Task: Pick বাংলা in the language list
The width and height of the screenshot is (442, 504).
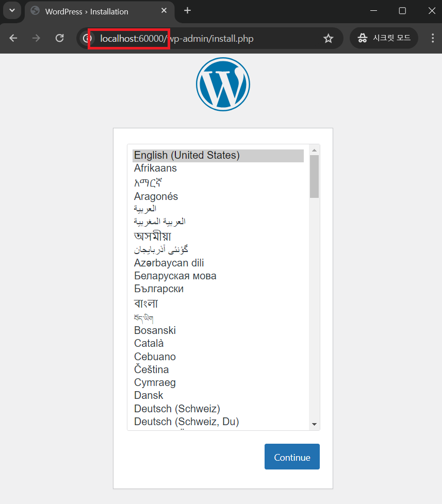Action: [218, 304]
